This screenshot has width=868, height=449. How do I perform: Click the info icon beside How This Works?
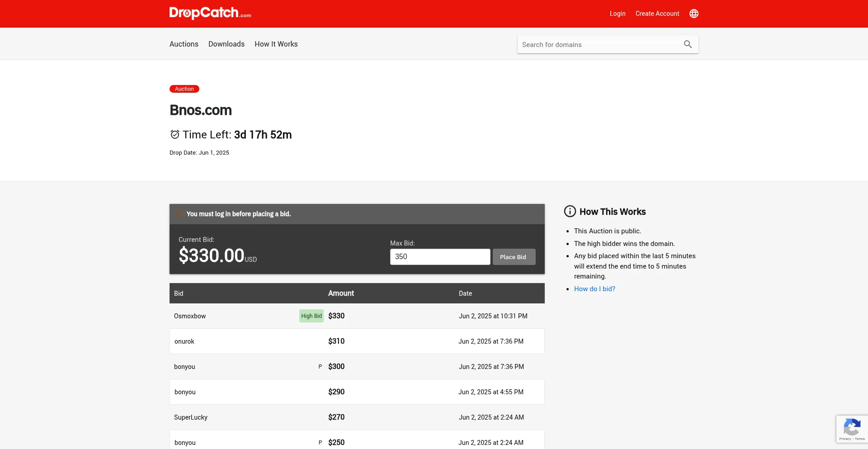(570, 212)
